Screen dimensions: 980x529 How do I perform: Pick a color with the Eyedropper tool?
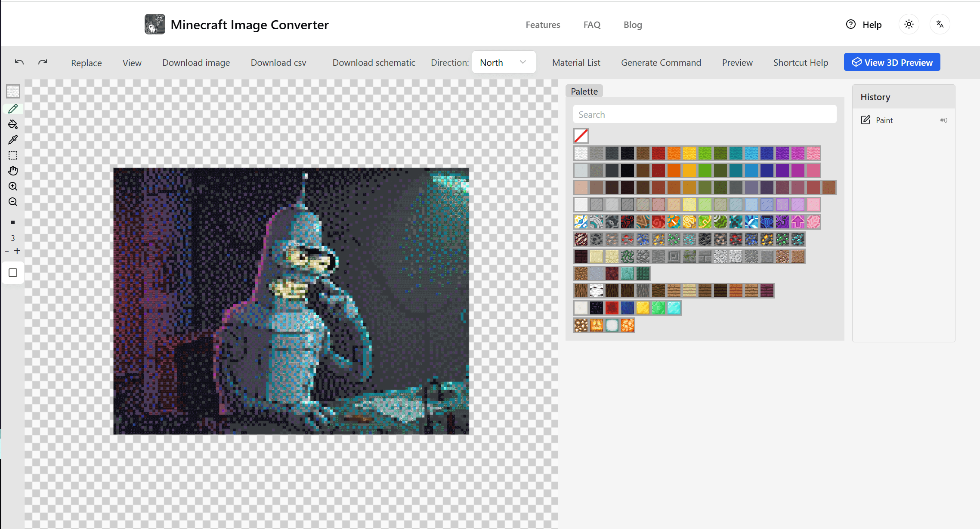(x=13, y=140)
